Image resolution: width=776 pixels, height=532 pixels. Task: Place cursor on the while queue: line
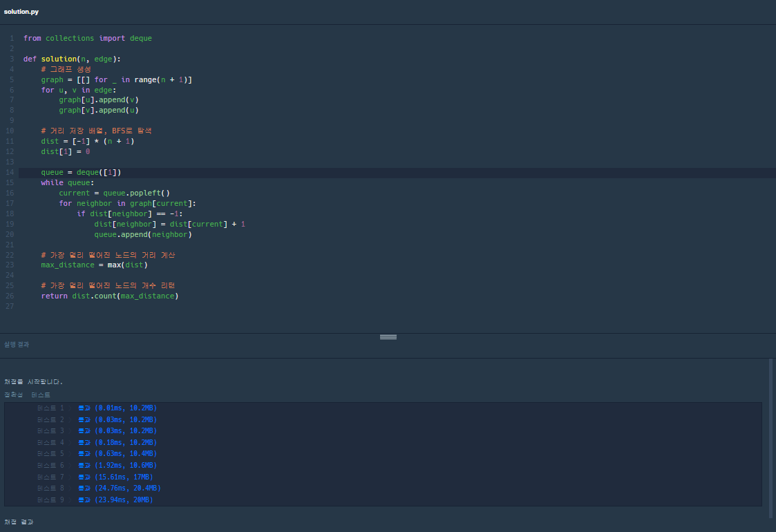pos(67,182)
